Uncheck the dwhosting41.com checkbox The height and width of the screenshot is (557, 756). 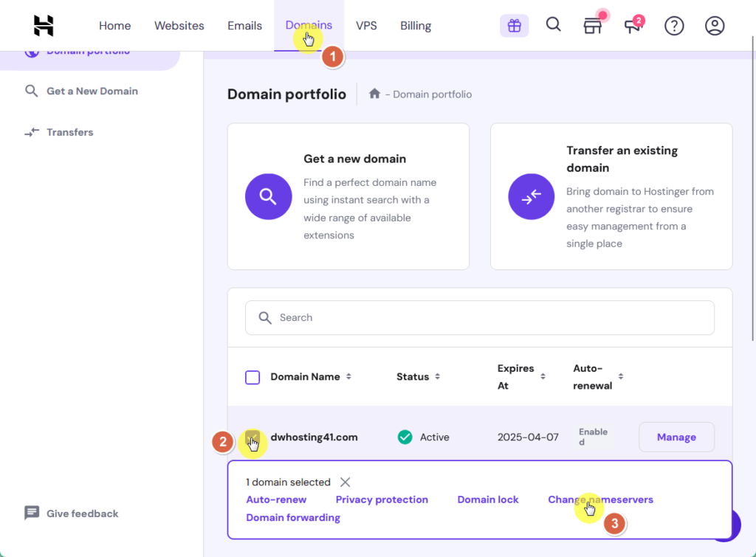(x=252, y=437)
